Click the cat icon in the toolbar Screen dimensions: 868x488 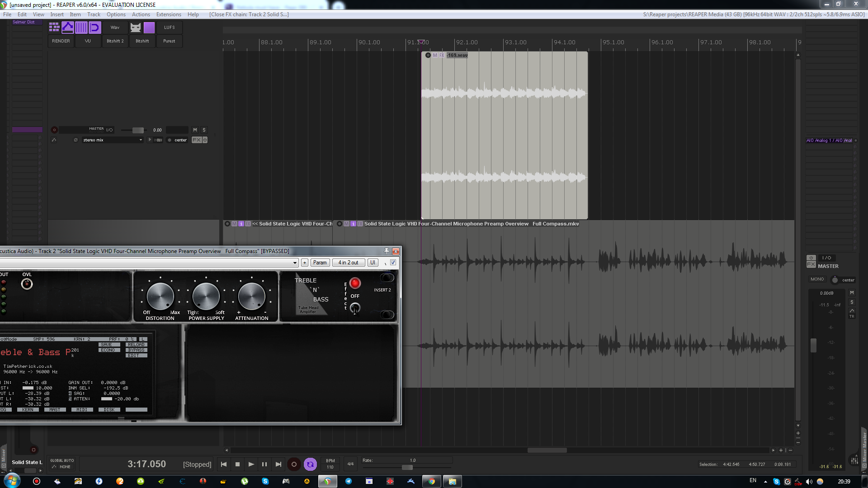136,28
